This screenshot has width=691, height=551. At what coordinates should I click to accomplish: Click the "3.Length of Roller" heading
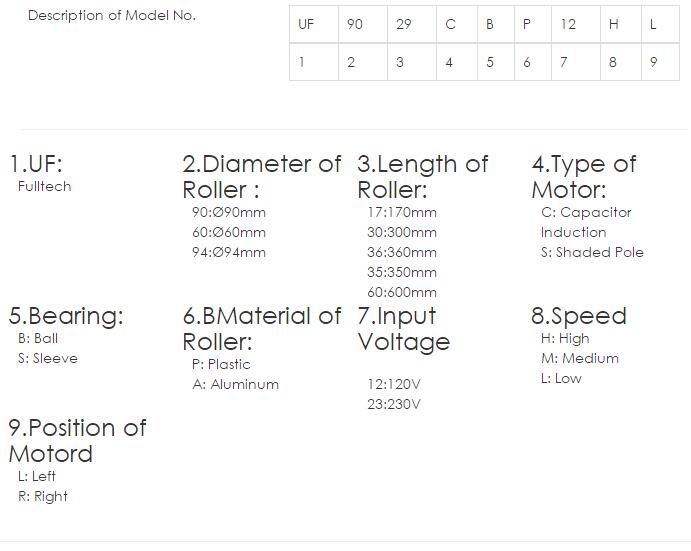click(x=423, y=176)
